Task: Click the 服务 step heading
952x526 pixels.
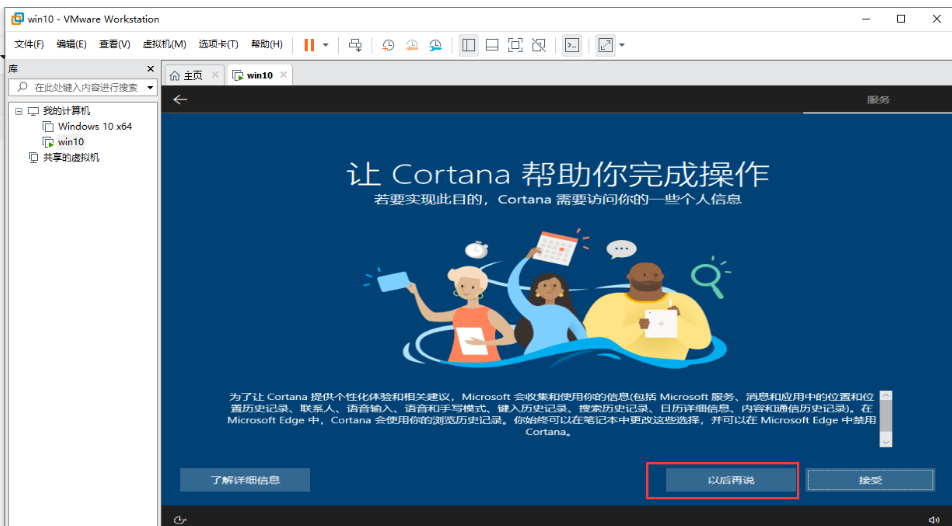Action: [878, 100]
